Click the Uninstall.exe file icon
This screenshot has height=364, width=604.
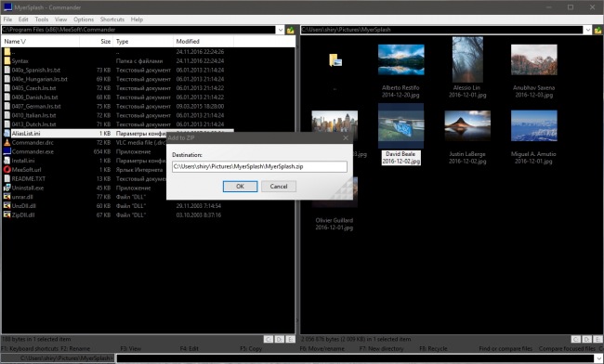[x=7, y=188]
